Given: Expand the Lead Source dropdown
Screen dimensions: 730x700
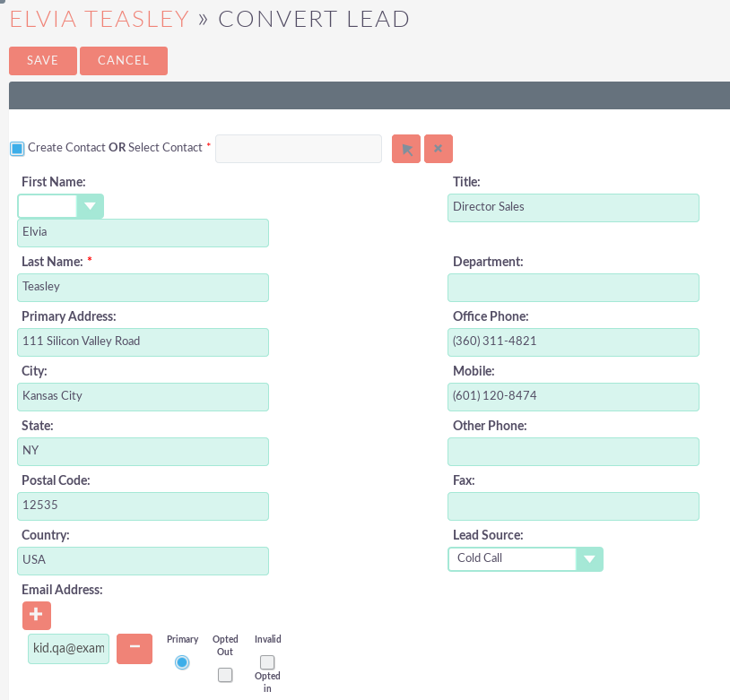Looking at the screenshot, I should click(525, 559).
